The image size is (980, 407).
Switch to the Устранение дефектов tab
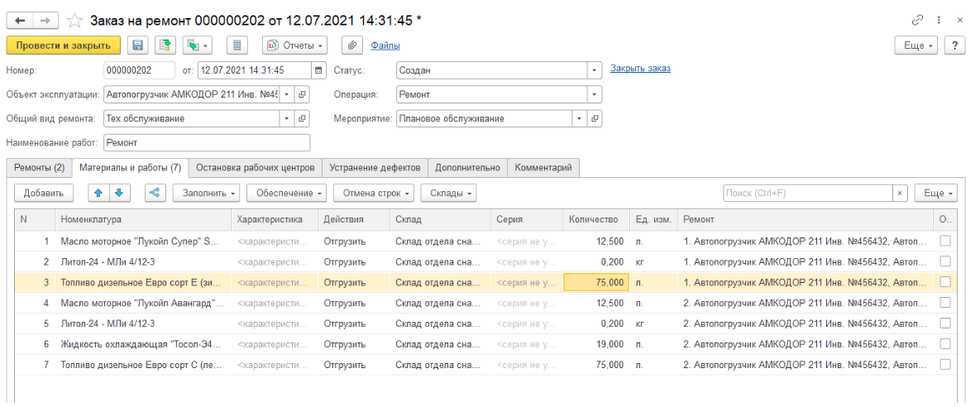[x=375, y=168]
